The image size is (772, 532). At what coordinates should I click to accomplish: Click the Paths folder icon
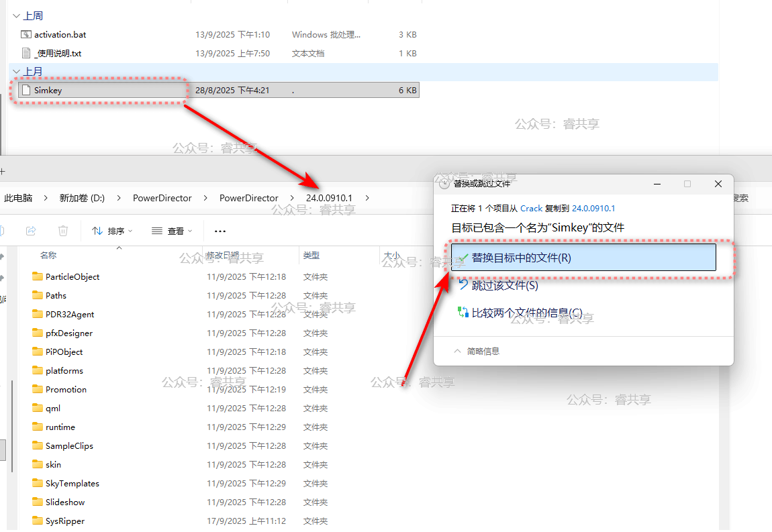[38, 295]
